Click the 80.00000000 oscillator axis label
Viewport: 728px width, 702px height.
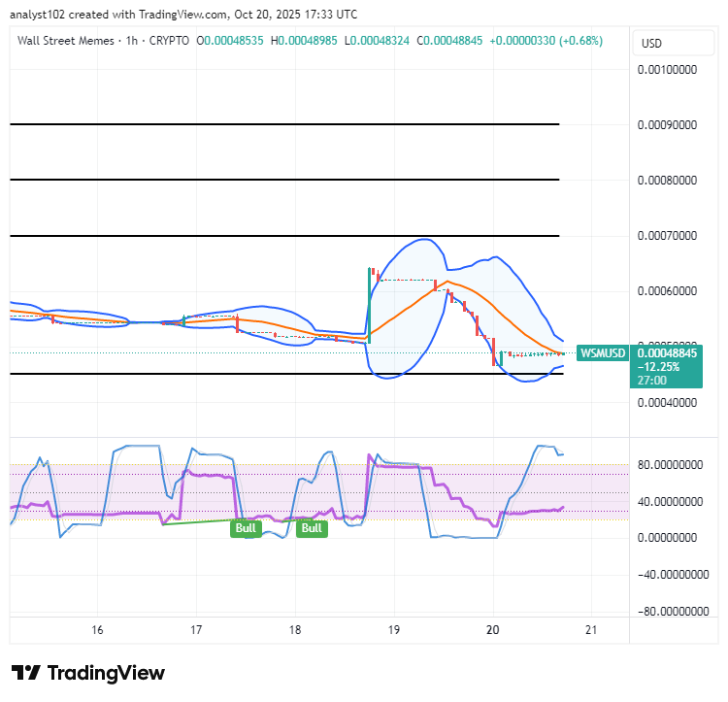(x=670, y=465)
